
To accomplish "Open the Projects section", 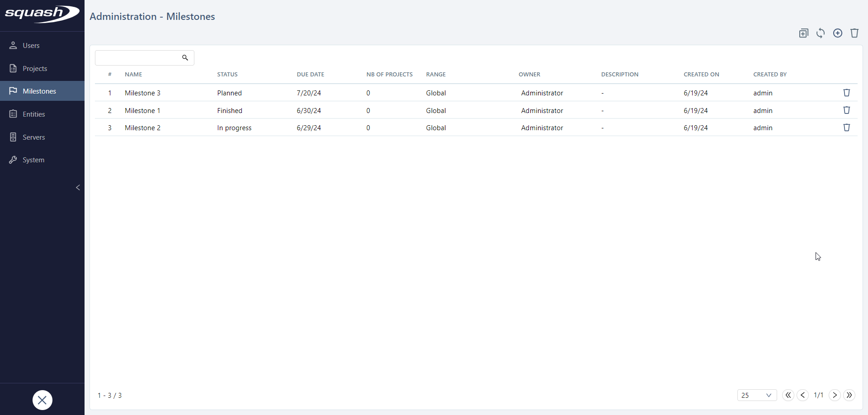I will 34,68.
